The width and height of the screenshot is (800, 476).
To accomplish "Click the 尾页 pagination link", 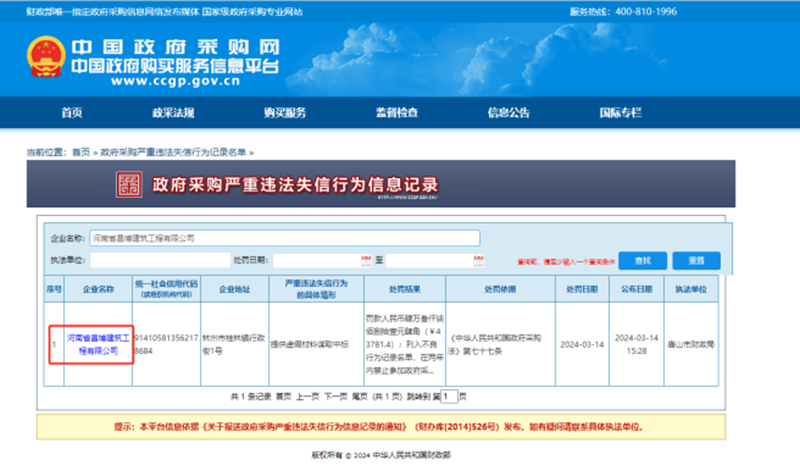I will (x=360, y=396).
